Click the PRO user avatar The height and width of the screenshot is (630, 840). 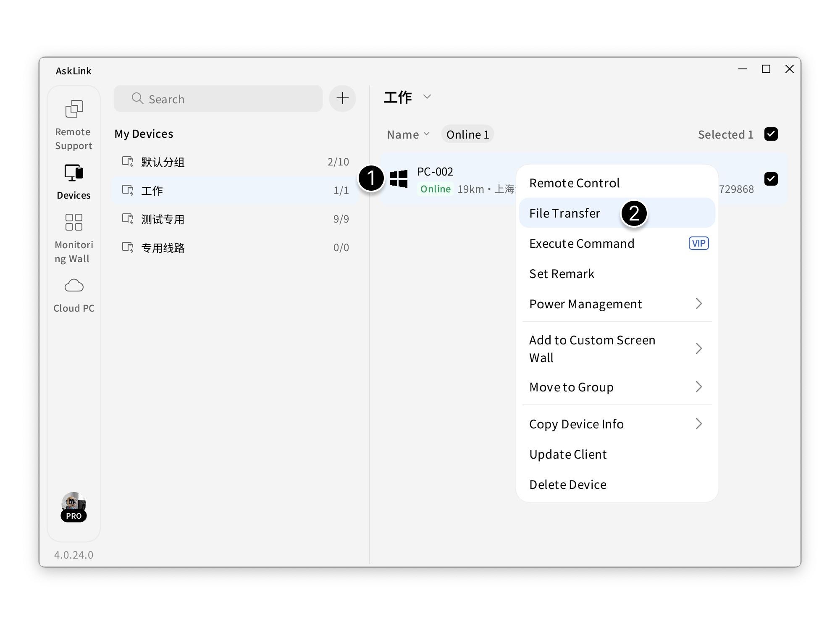tap(73, 506)
